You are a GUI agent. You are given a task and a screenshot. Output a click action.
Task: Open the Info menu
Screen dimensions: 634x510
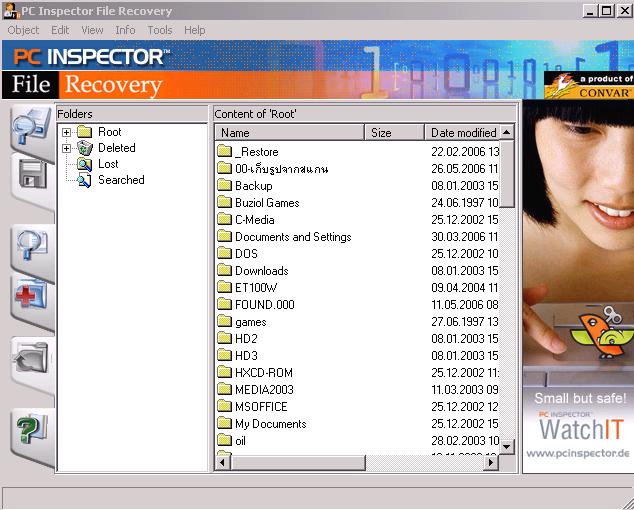(125, 30)
